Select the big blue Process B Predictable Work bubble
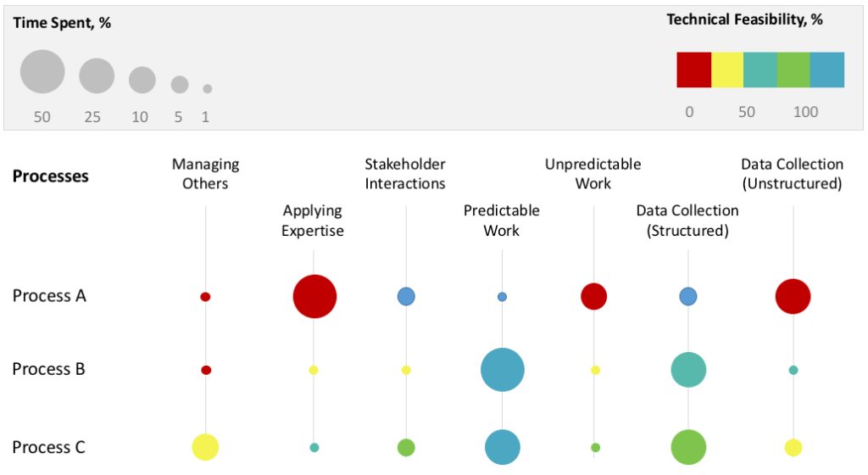The image size is (868, 475). [x=502, y=370]
